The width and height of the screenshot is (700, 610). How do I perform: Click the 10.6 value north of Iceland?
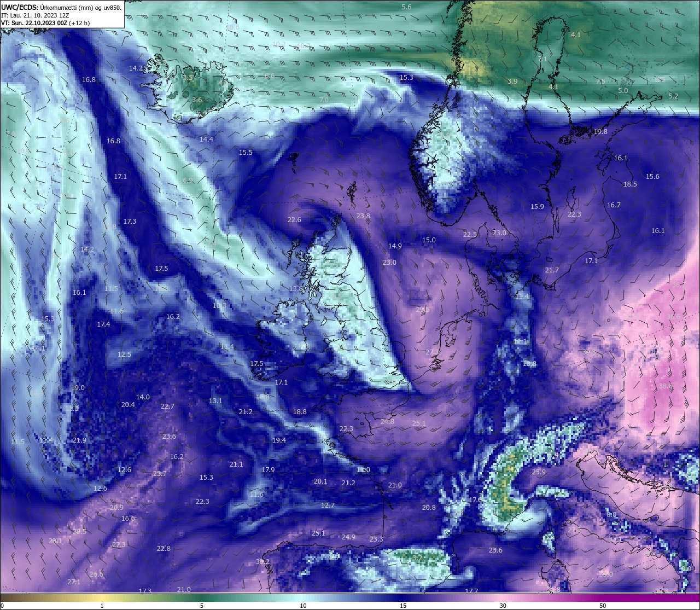point(232,27)
